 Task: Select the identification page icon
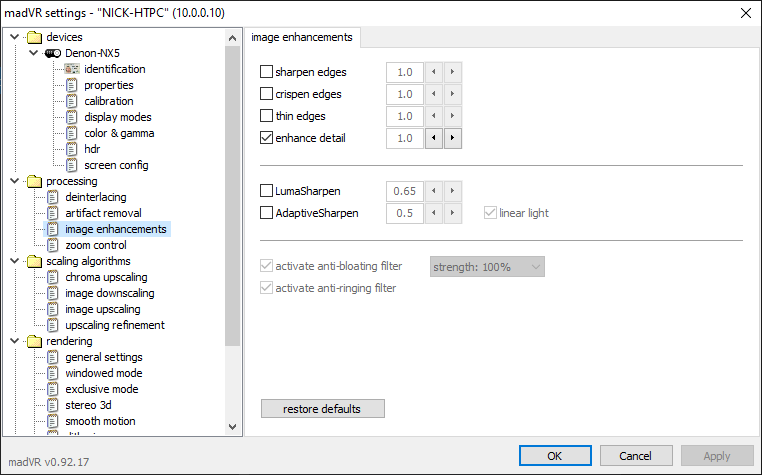[71, 69]
